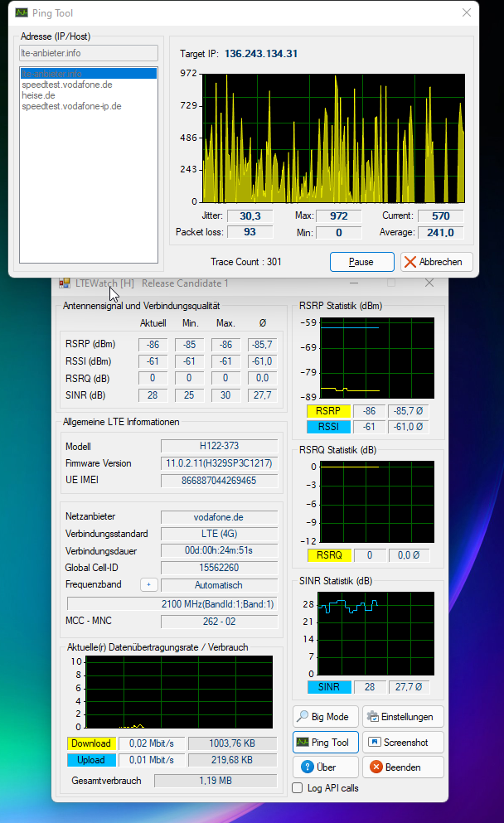This screenshot has height=823, width=504.
Task: Click the Max ping value 972
Action: (338, 215)
